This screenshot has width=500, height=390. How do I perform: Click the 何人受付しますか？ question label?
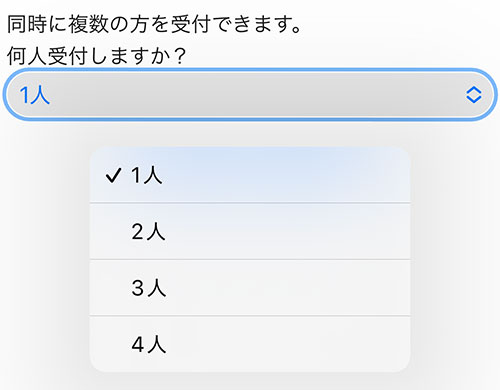(96, 56)
